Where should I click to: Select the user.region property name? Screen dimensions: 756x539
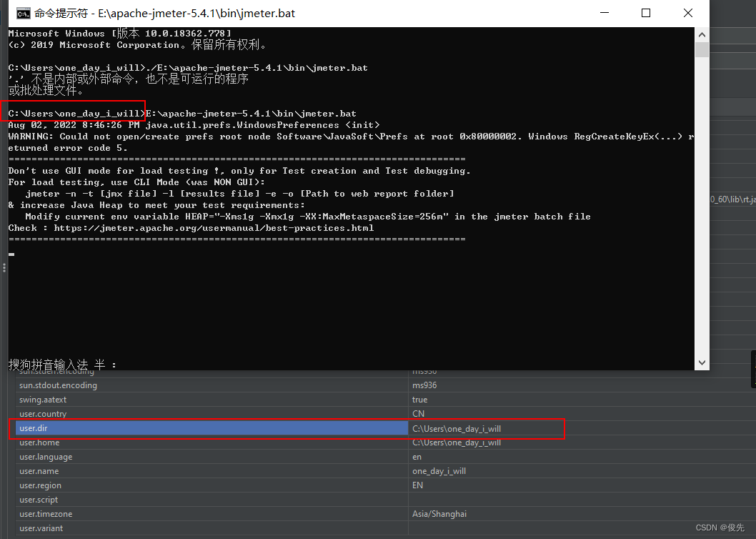coord(41,485)
